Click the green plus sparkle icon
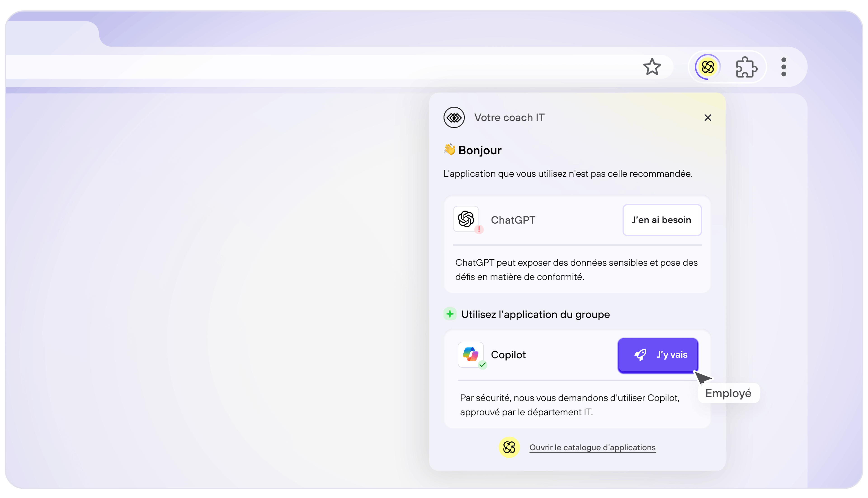The height and width of the screenshot is (498, 868). pyautogui.click(x=450, y=314)
